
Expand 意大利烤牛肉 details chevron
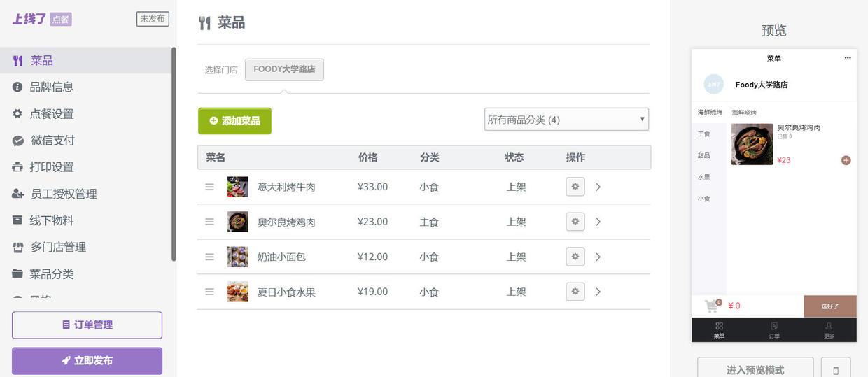pos(598,187)
